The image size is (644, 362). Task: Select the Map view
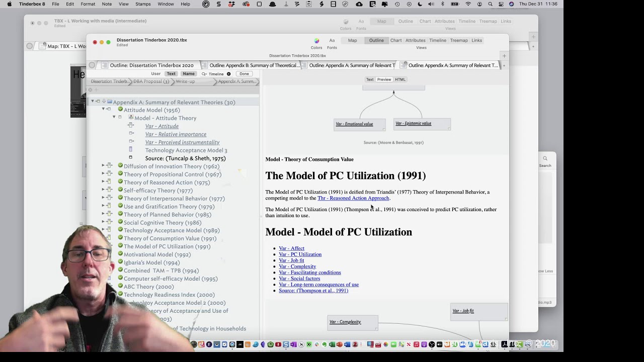click(x=352, y=40)
